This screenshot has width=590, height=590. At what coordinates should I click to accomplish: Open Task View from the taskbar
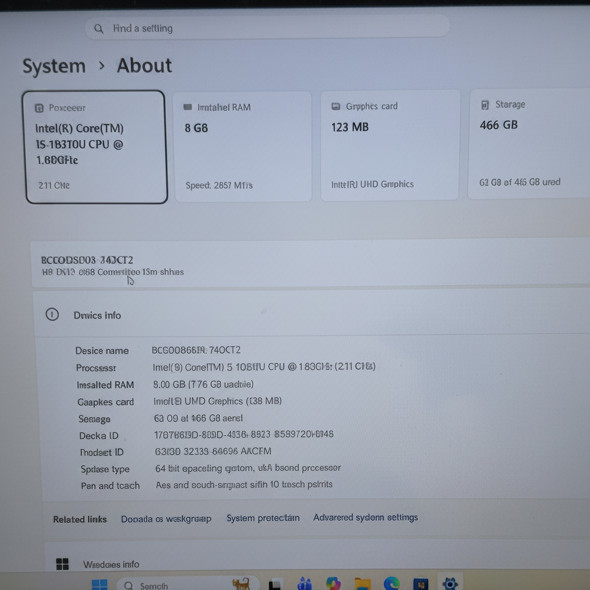click(x=275, y=584)
